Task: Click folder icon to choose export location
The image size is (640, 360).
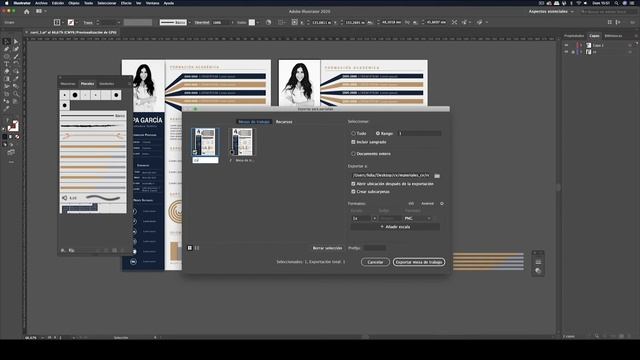Action: pos(437,176)
